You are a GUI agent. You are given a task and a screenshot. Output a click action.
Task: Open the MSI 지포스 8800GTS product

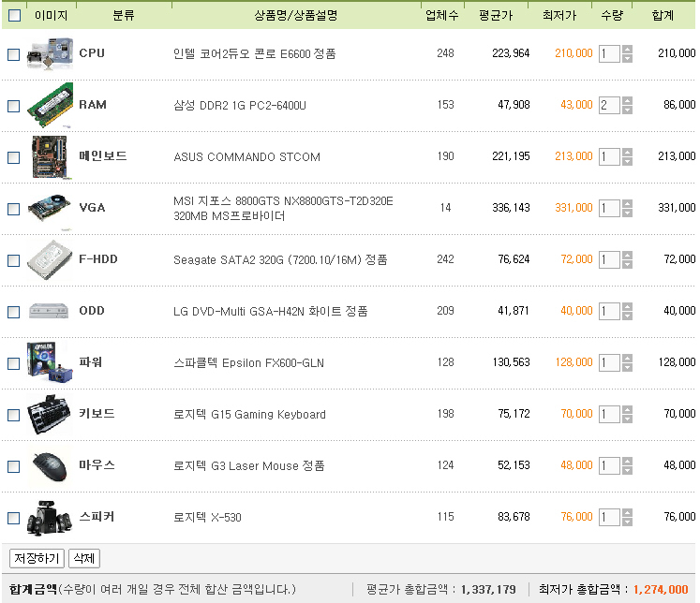(x=283, y=208)
